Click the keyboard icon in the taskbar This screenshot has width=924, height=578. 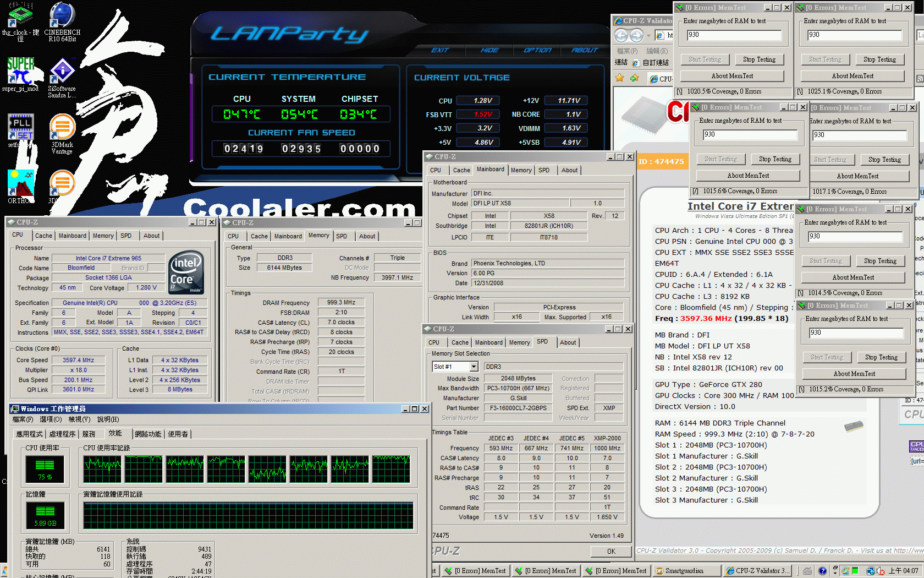(807, 571)
